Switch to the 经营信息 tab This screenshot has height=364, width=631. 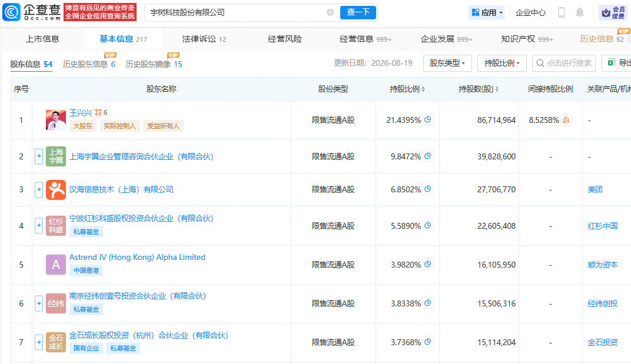[x=366, y=39]
